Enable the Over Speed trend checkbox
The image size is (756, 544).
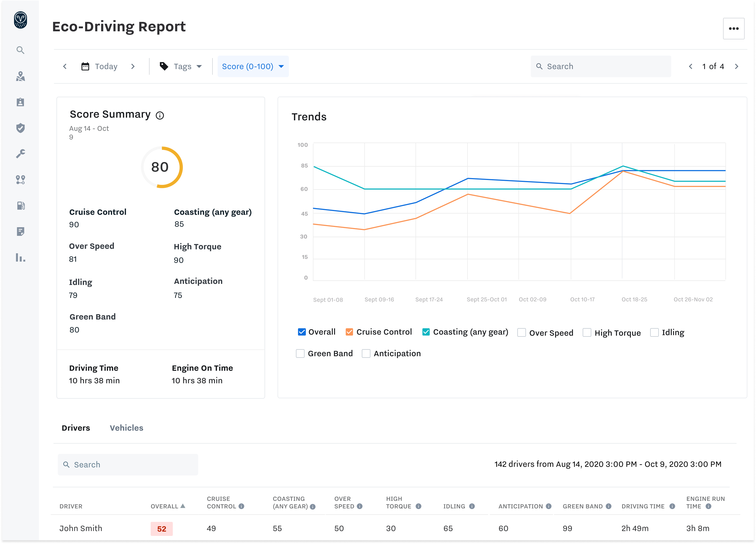pos(522,332)
